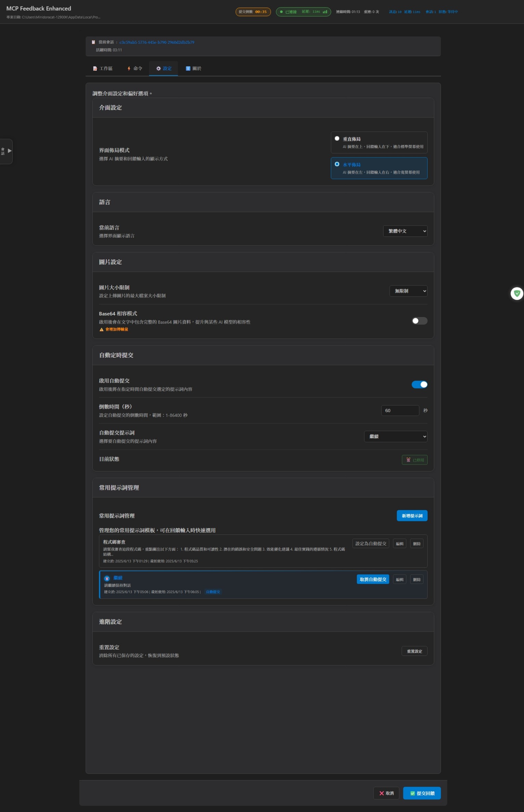Screen dimensions: 524x812
Task: Open the 無限制 image size limit dropdown
Action: [408, 291]
